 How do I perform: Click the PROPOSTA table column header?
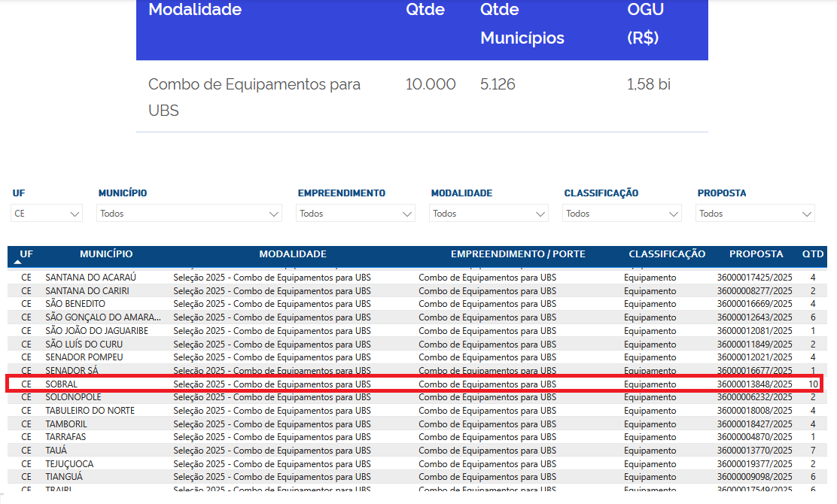[756, 254]
